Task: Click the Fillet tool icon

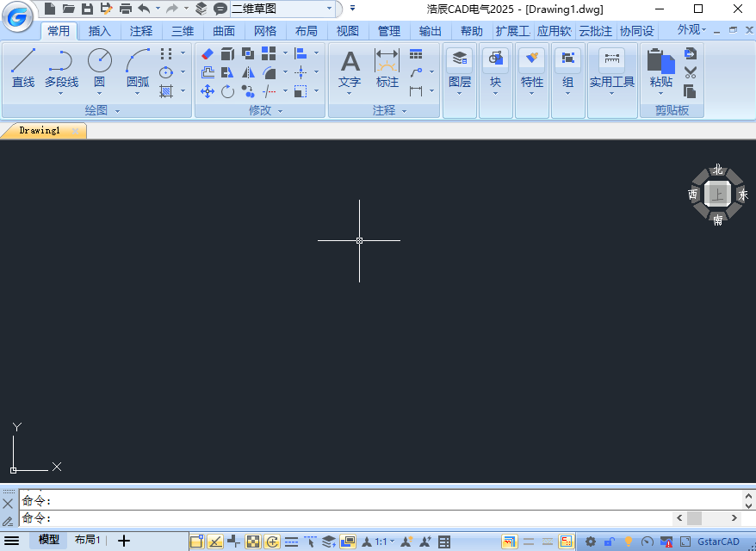Action: [269, 72]
